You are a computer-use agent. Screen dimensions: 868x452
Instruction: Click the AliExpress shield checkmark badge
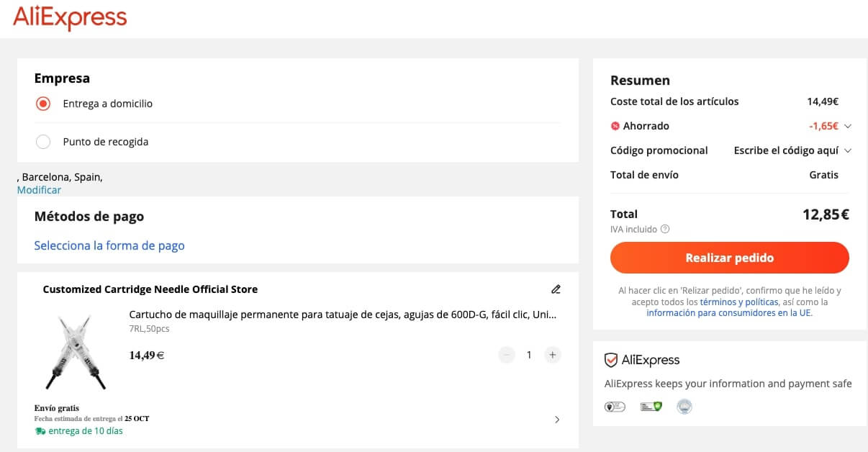point(611,360)
